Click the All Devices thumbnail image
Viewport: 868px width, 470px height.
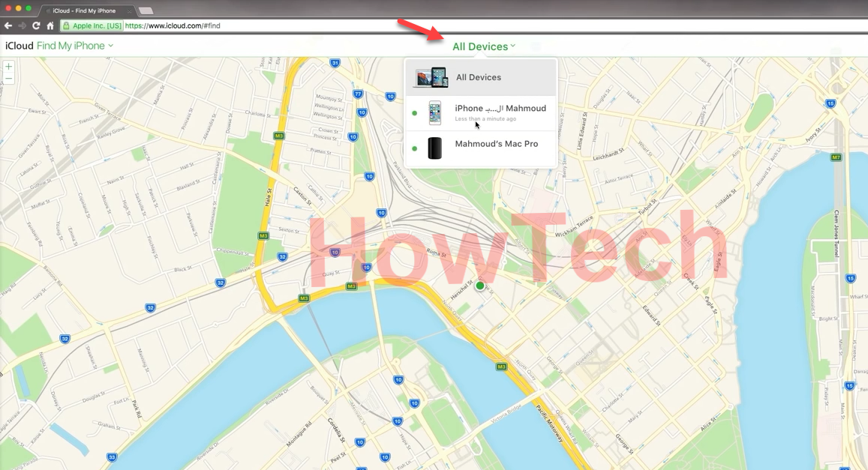[x=431, y=77]
